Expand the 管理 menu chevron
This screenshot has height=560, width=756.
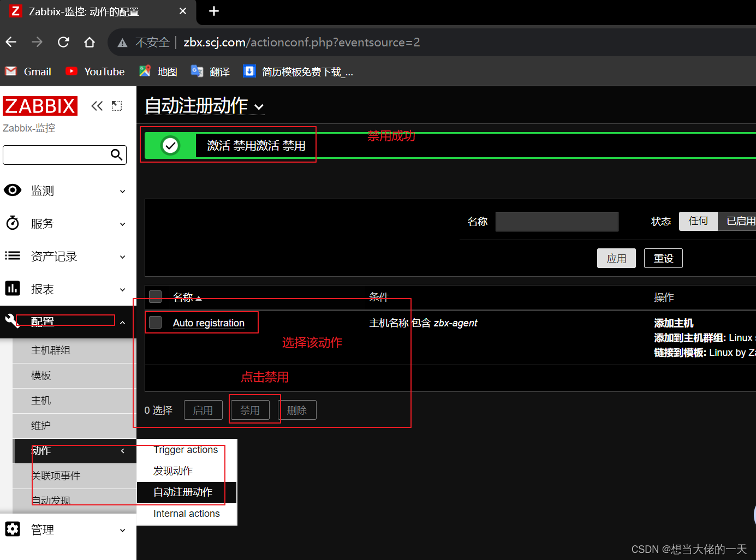pyautogui.click(x=123, y=531)
